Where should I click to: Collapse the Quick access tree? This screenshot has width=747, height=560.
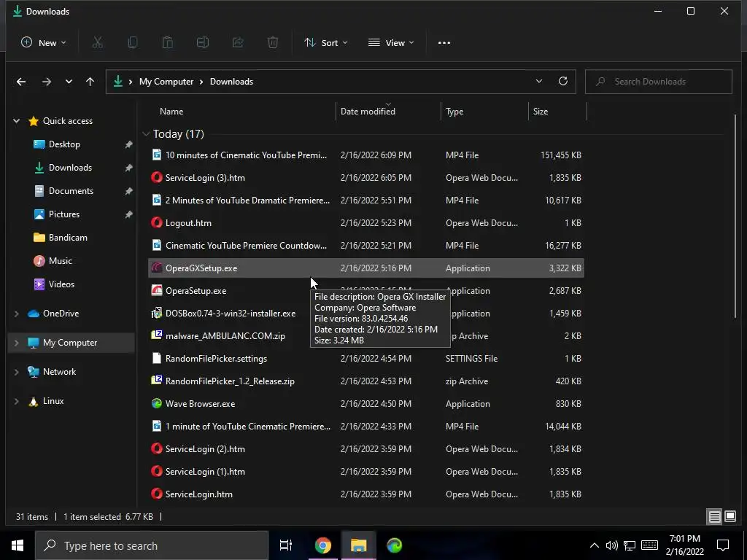[x=17, y=121]
